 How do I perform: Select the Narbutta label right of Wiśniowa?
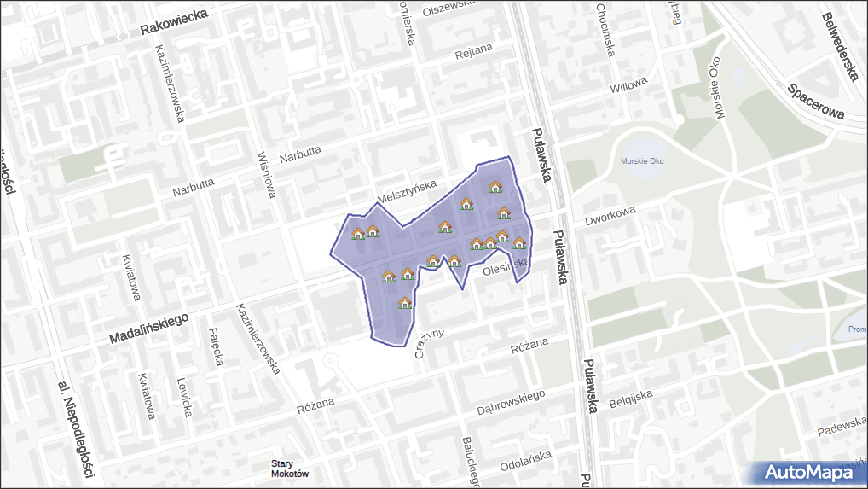pyautogui.click(x=300, y=154)
